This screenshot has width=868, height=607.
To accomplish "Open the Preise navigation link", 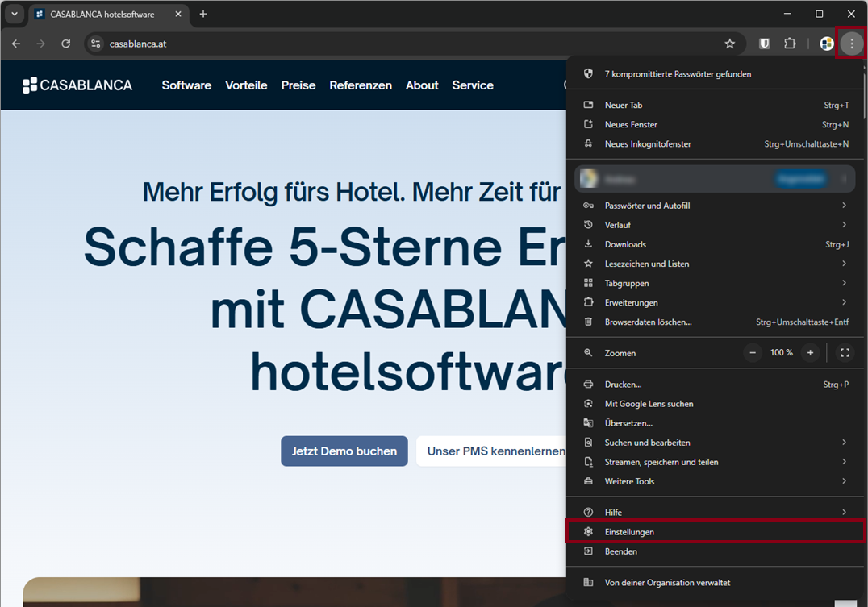I will [x=298, y=85].
